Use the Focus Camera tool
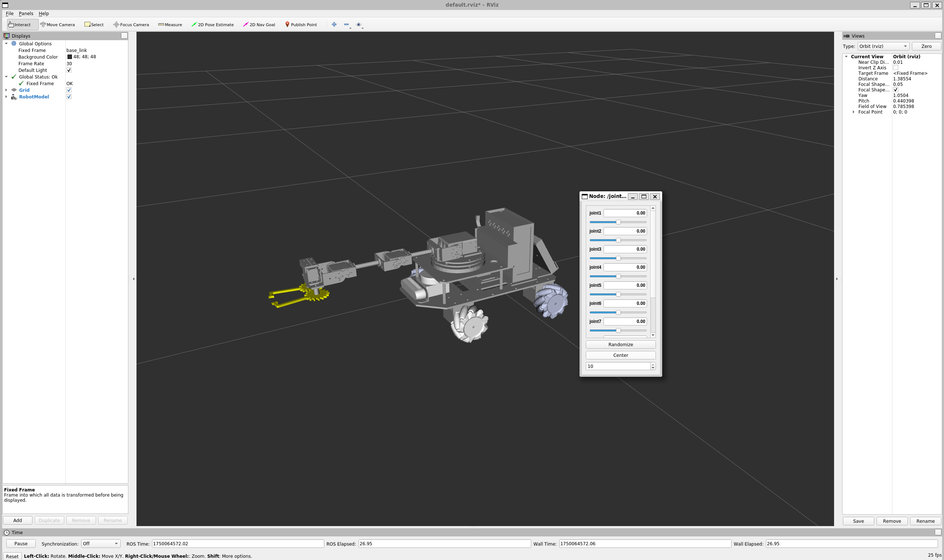The height and width of the screenshot is (560, 944). [x=131, y=24]
